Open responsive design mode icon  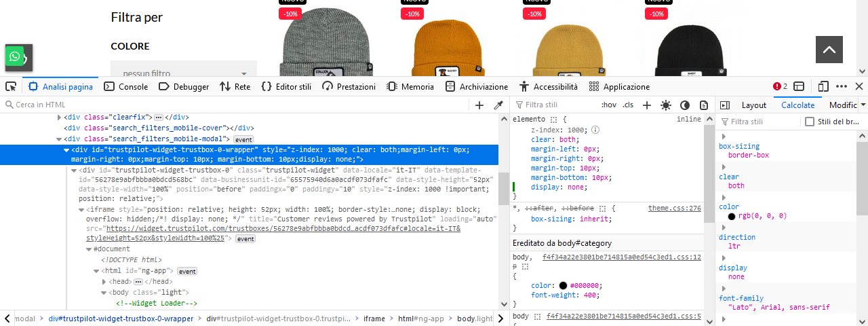823,86
